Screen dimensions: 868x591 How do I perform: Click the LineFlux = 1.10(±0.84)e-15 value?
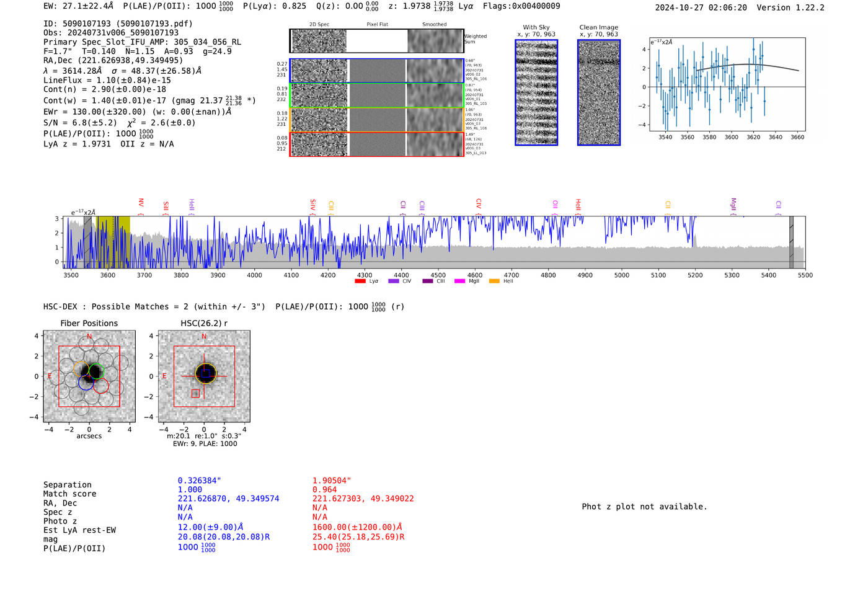(107, 80)
